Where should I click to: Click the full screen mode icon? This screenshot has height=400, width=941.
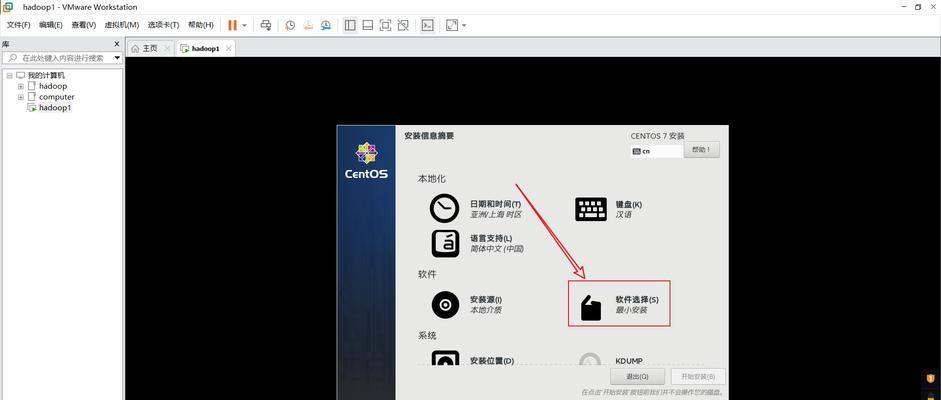click(x=385, y=25)
